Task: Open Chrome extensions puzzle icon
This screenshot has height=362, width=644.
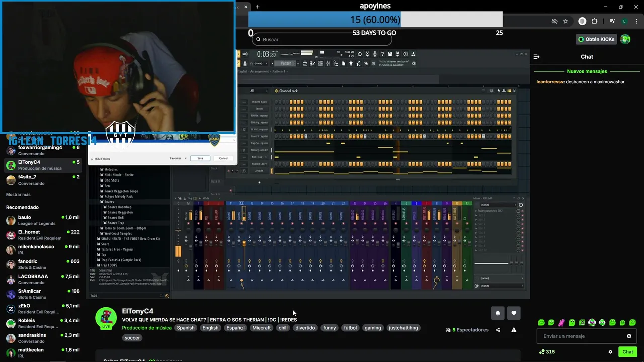Action: point(595,21)
